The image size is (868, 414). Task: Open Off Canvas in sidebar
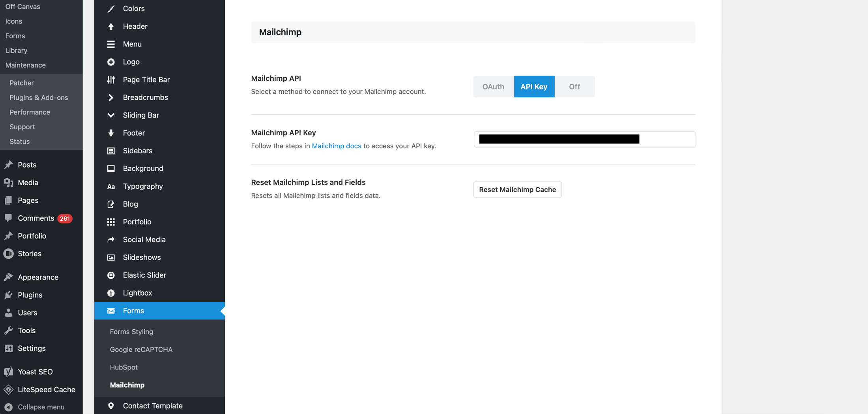[22, 6]
